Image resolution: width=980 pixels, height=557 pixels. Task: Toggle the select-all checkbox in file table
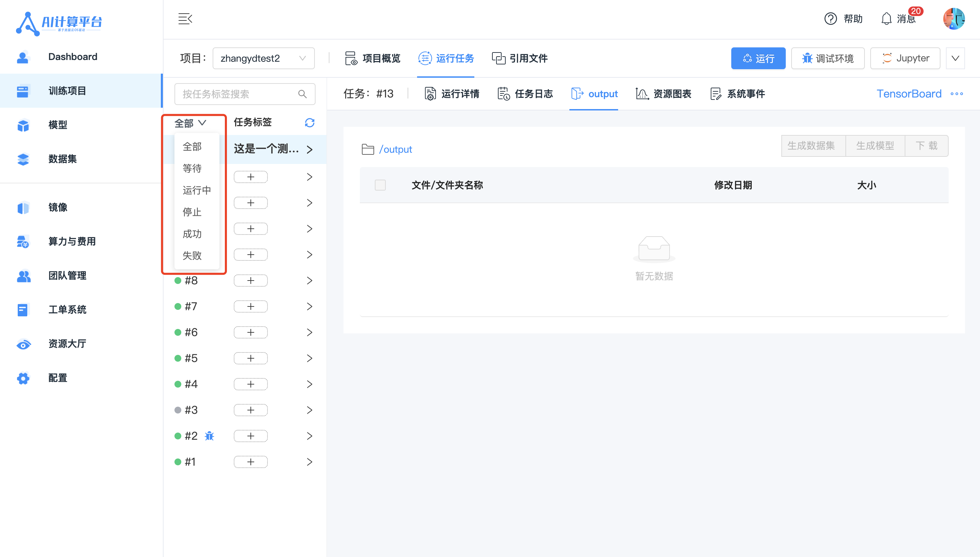pyautogui.click(x=380, y=185)
